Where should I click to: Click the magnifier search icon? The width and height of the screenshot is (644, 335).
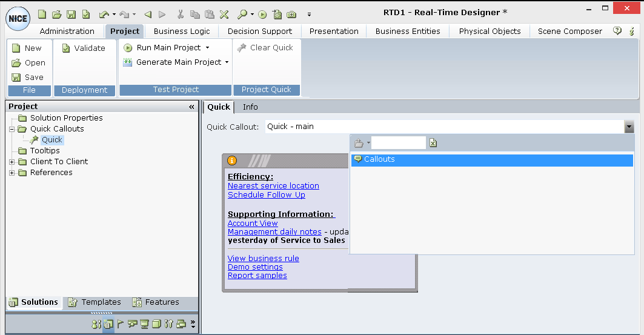click(x=242, y=14)
